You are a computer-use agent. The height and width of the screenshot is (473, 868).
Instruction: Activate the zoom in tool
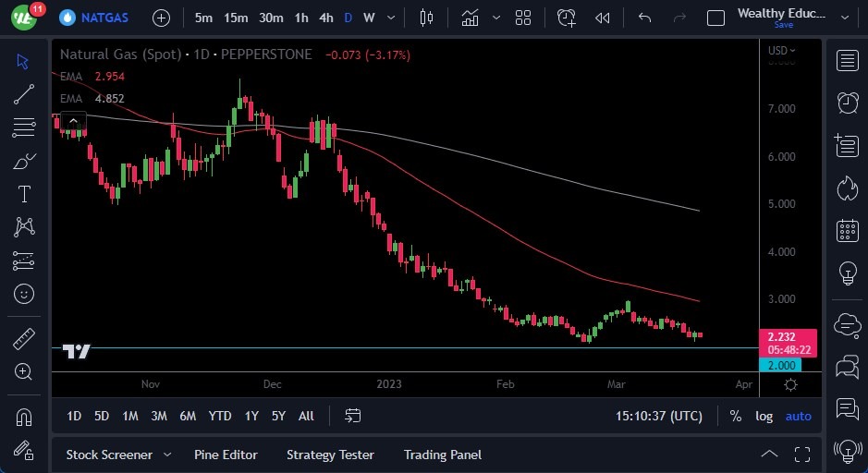pos(24,371)
